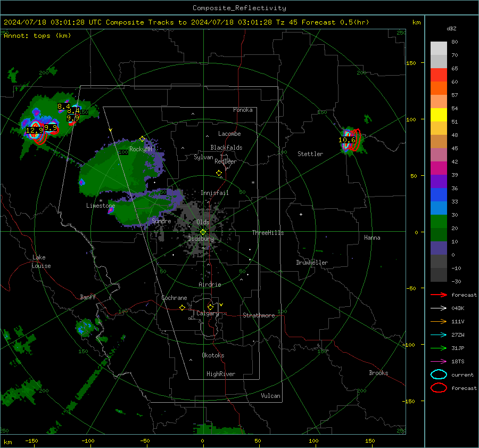Viewport: 479px width, 448px height.
Task: Click the Stettler label
Action: (x=310, y=154)
